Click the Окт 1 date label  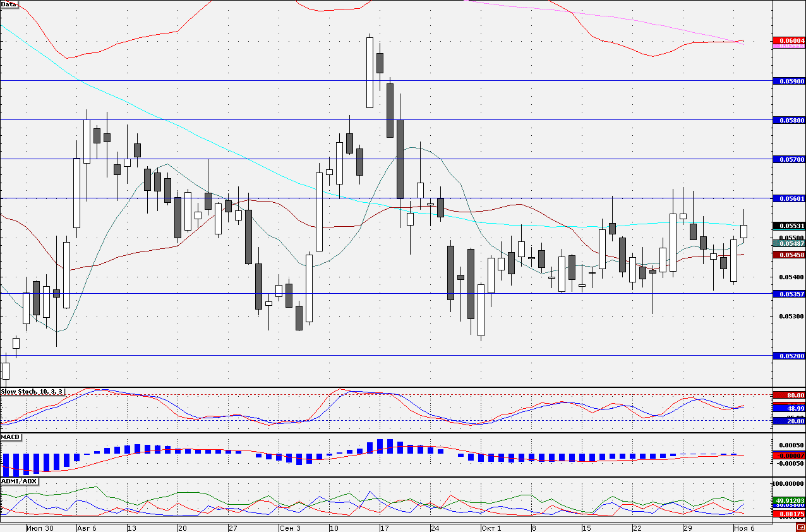pos(491,528)
